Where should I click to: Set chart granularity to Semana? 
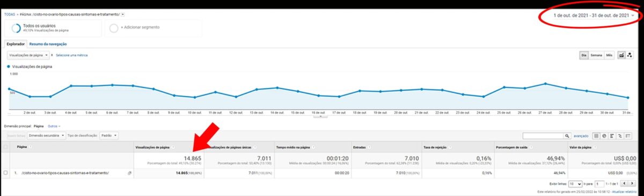[x=596, y=55]
